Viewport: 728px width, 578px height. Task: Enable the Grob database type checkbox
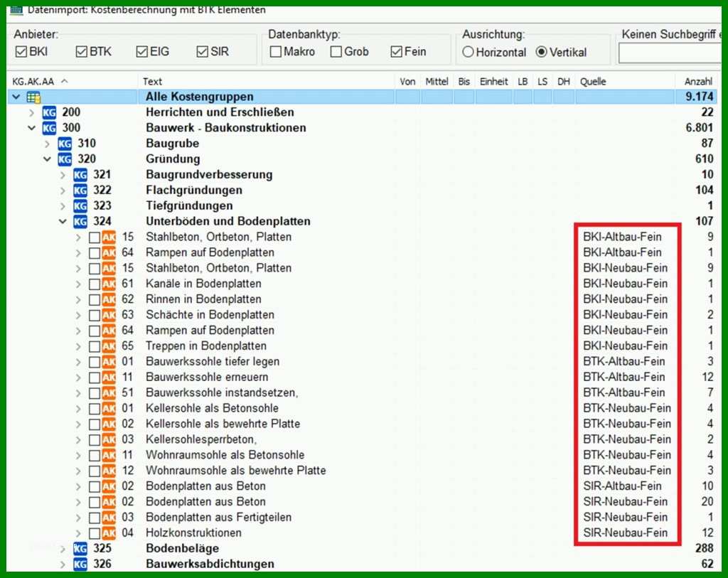336,51
